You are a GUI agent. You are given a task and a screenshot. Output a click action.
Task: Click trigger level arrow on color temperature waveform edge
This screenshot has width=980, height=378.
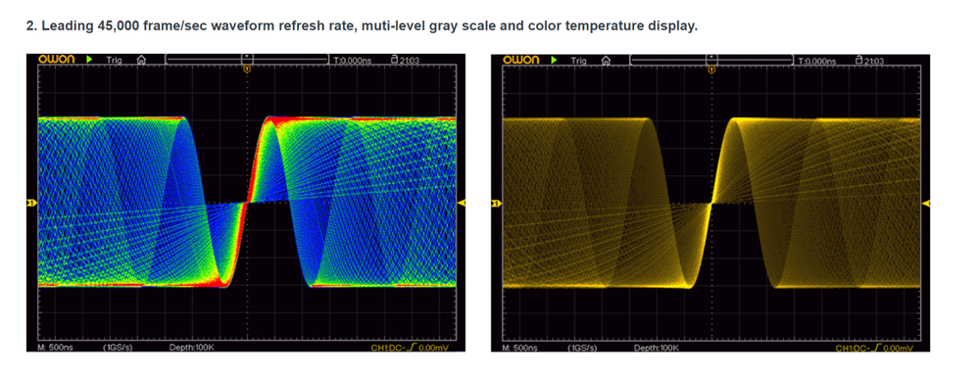coord(462,203)
